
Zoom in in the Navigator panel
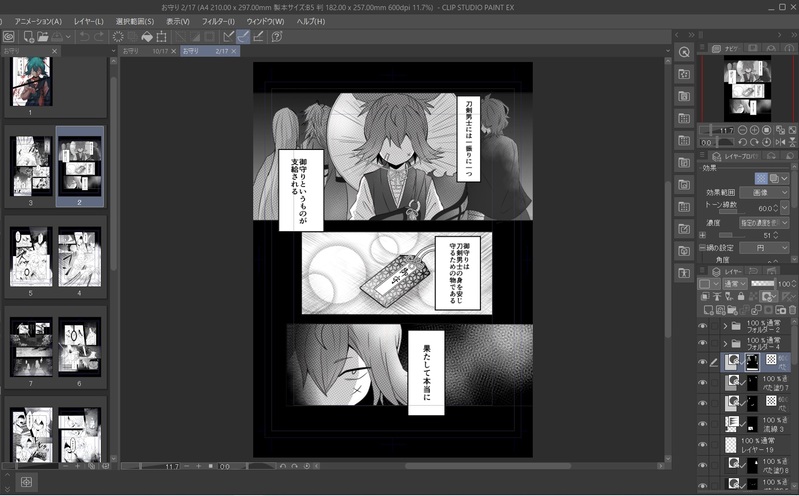pyautogui.click(x=754, y=130)
